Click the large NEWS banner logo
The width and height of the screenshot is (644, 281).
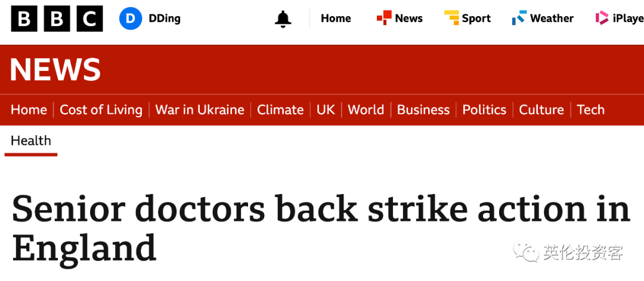55,70
